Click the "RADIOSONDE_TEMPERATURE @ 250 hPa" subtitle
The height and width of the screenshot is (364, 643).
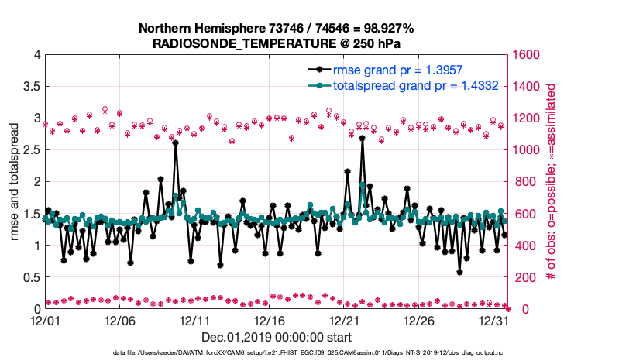pos(276,43)
